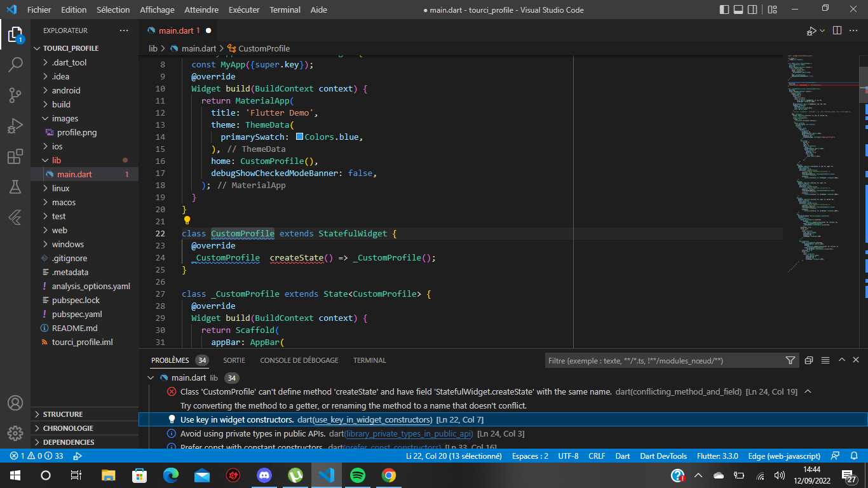Open the filter funnel in Problems panel
The width and height of the screenshot is (868, 488).
click(x=790, y=360)
